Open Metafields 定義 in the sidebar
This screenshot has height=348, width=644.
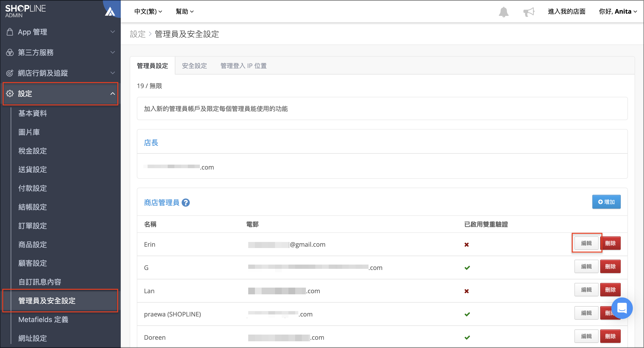pyautogui.click(x=43, y=320)
